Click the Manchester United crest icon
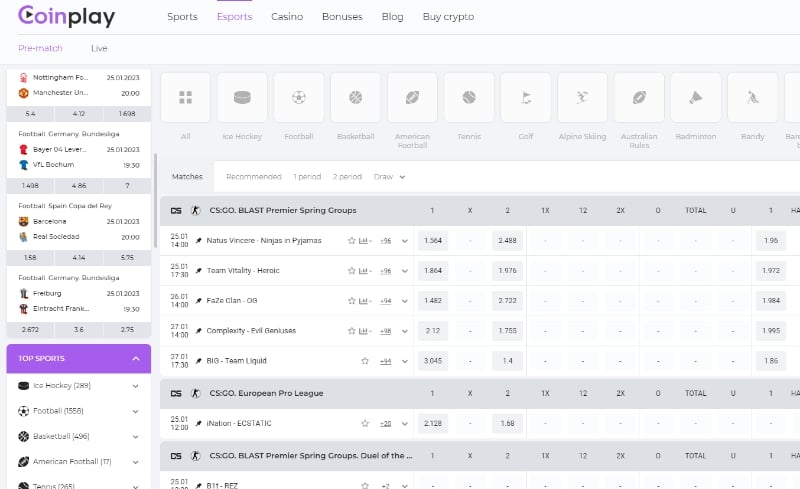The width and height of the screenshot is (800, 489). pyautogui.click(x=23, y=93)
